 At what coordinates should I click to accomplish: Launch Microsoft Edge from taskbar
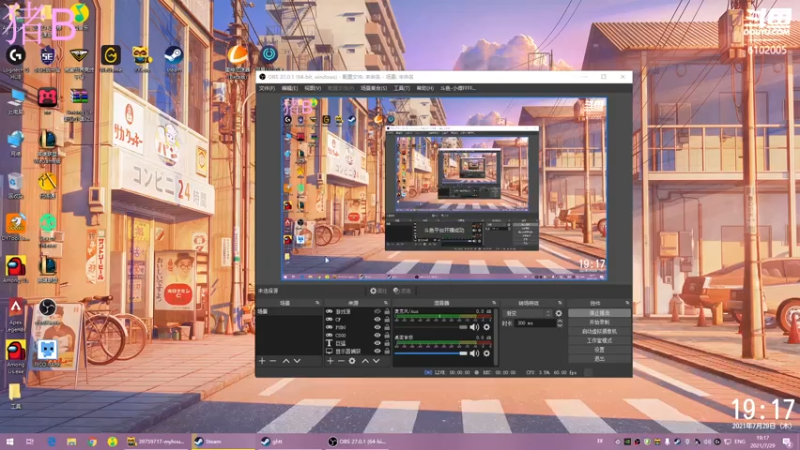(x=52, y=441)
